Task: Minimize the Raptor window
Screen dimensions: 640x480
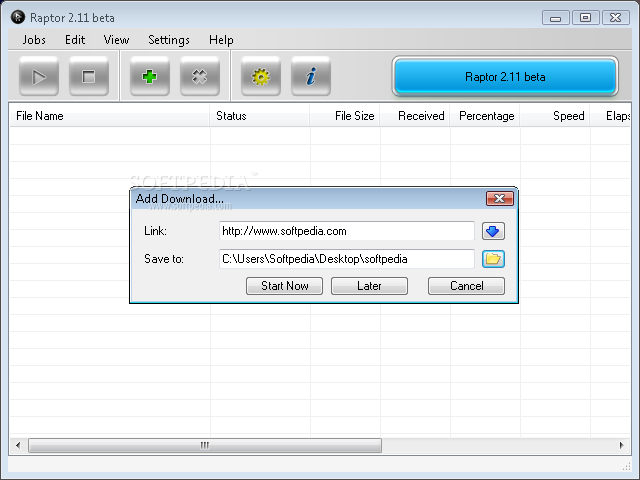Action: 556,18
